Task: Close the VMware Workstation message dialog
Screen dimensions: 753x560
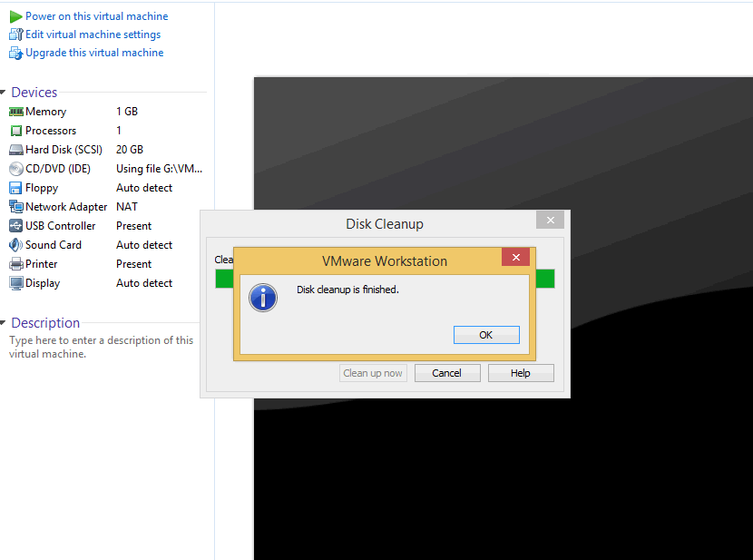Action: pyautogui.click(x=515, y=258)
